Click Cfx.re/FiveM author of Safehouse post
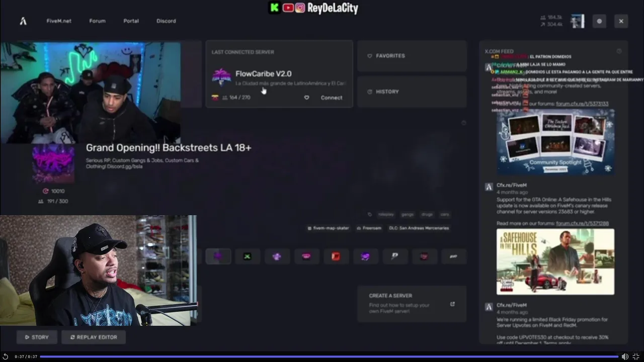 point(512,186)
